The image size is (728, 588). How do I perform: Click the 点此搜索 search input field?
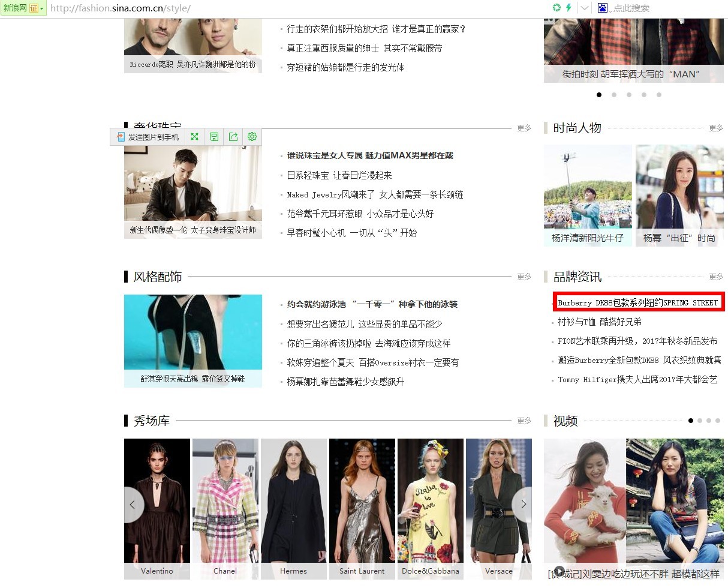[x=660, y=8]
